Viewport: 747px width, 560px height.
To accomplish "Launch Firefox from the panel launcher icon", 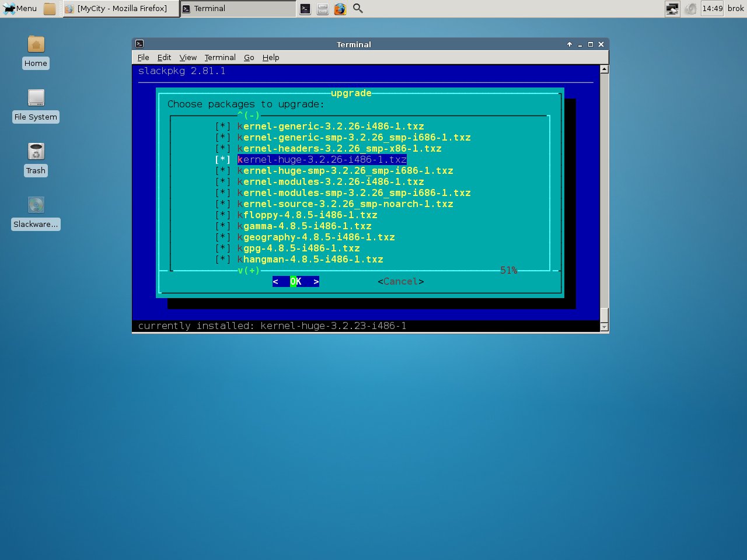I will tap(340, 9).
